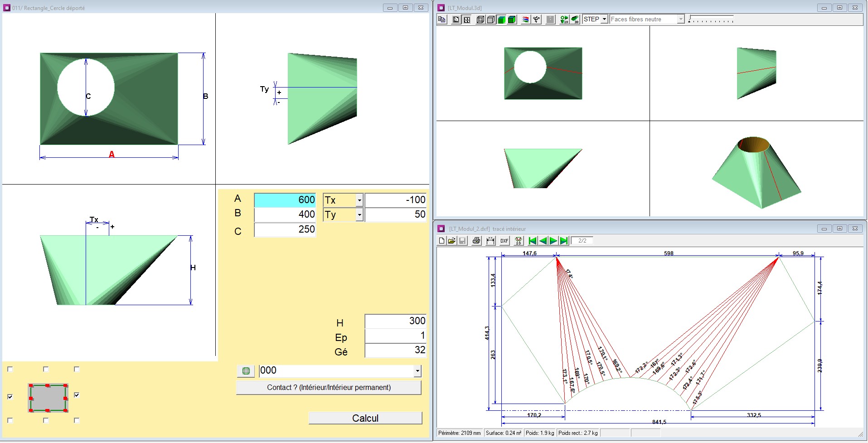The height and width of the screenshot is (443, 868).
Task: Click the Calcul button
Action: [365, 418]
